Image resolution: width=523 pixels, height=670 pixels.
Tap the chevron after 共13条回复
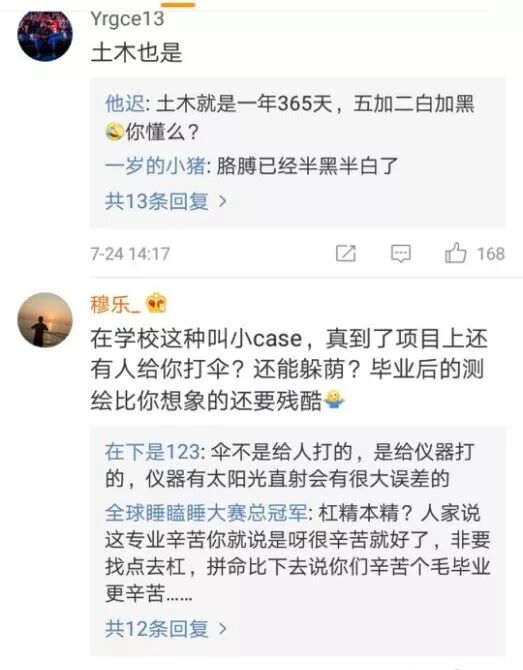tap(222, 201)
